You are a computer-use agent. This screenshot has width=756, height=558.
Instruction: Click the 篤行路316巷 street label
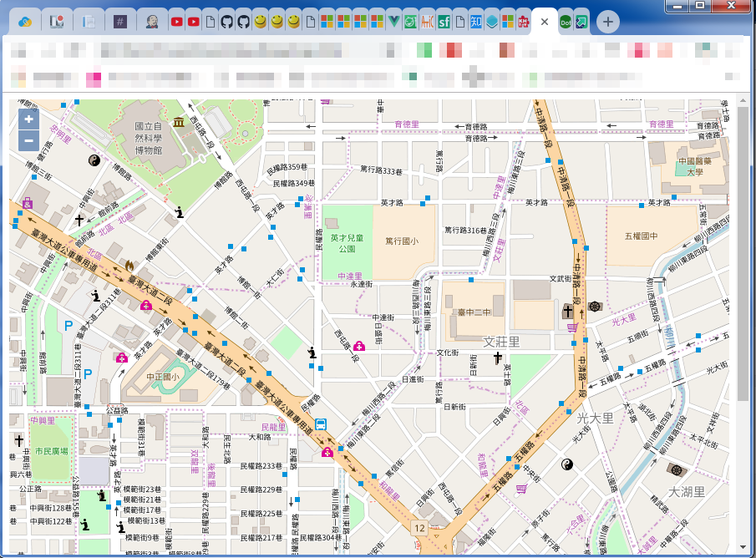tap(466, 230)
